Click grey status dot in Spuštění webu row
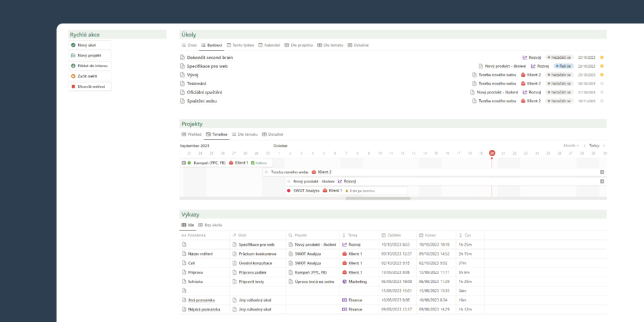 pos(602,101)
